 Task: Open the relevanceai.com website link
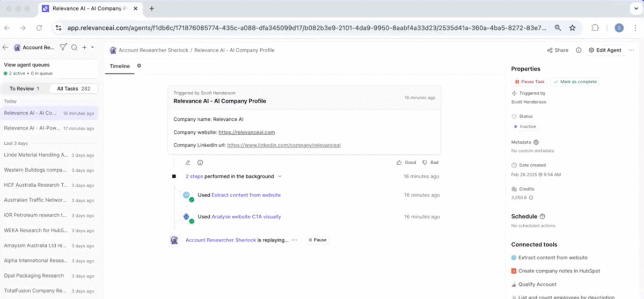(247, 132)
